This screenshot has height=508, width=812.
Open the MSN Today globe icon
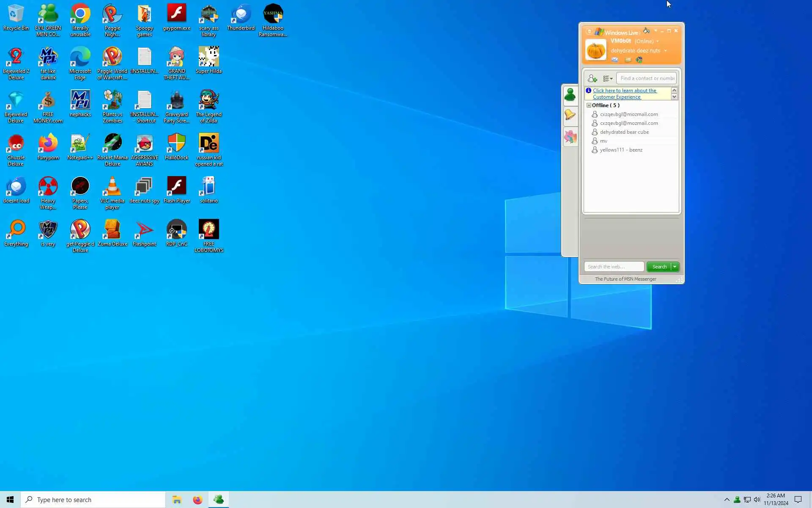(639, 60)
